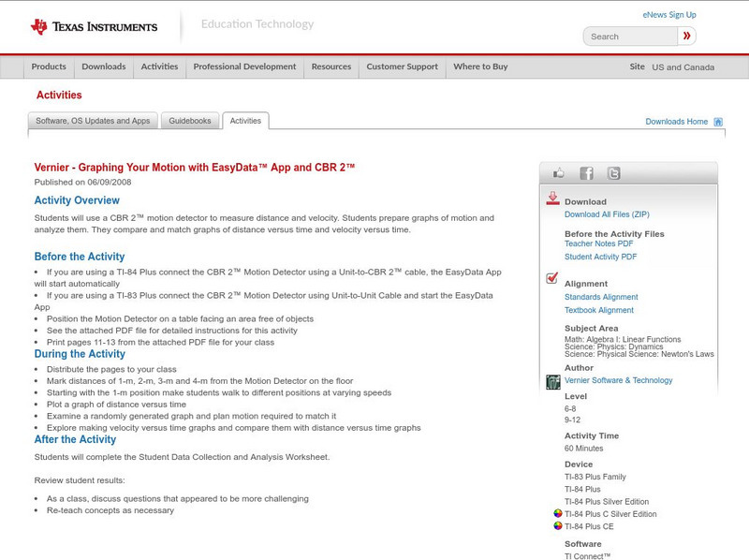Click 'Distribute the pages to your class' bullet
Image resolution: width=749 pixels, height=560 pixels.
click(x=111, y=369)
